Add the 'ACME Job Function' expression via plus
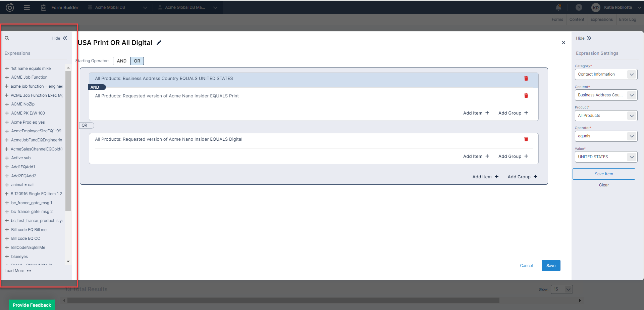 pyautogui.click(x=7, y=77)
